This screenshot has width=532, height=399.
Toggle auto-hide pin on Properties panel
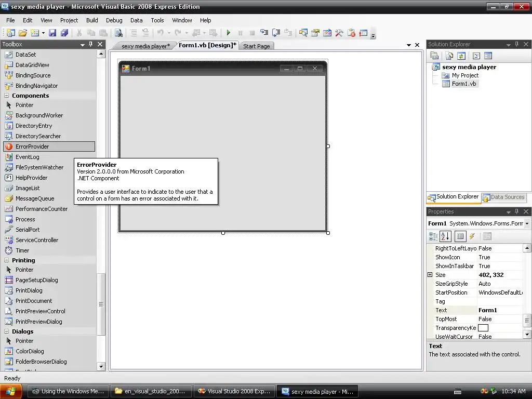(x=517, y=211)
